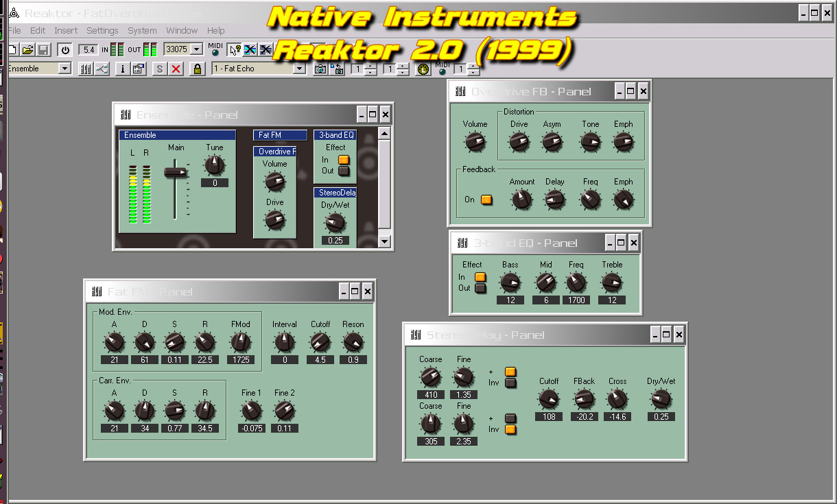Click up arrow on stepper right of snapshot icons

coord(370,66)
